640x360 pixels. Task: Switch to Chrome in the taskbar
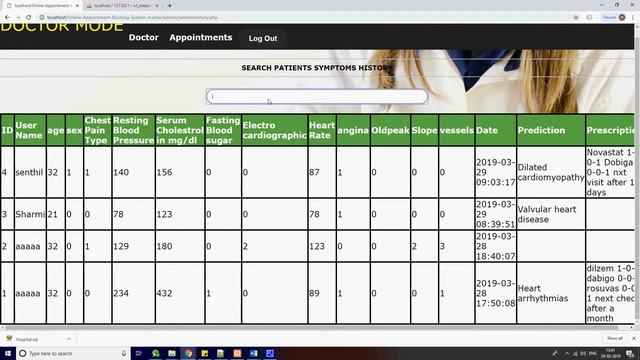click(x=188, y=353)
